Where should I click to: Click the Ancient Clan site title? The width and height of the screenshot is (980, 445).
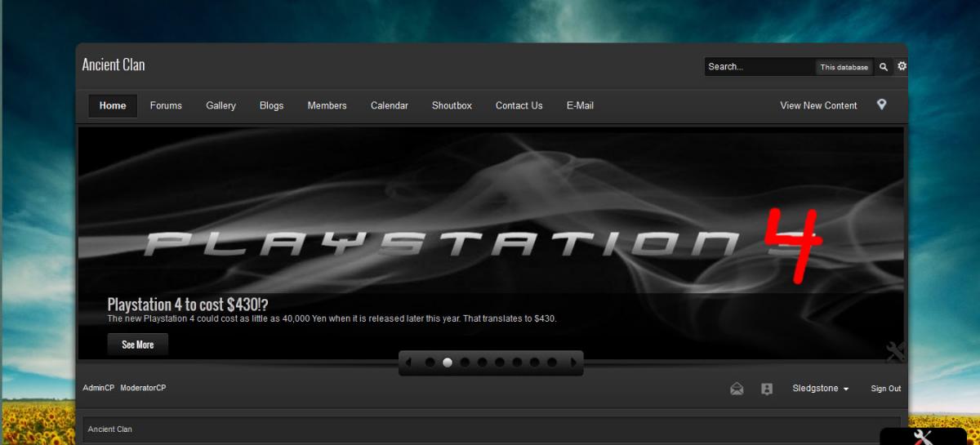pos(114,65)
